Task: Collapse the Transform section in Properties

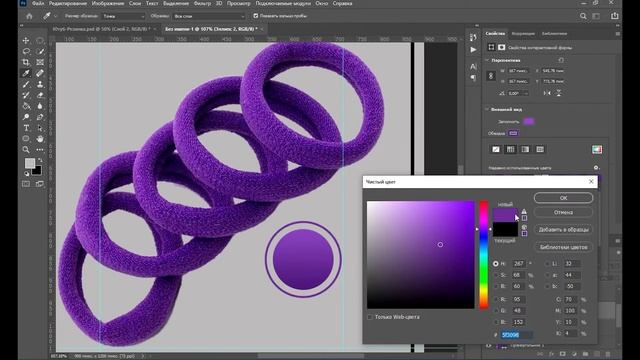Action: 487,60
